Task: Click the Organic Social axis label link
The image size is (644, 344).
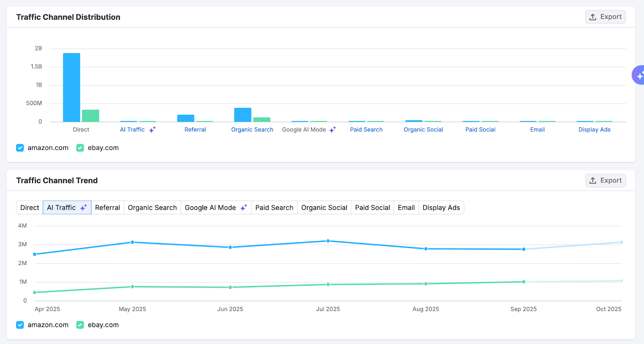Action: point(423,130)
